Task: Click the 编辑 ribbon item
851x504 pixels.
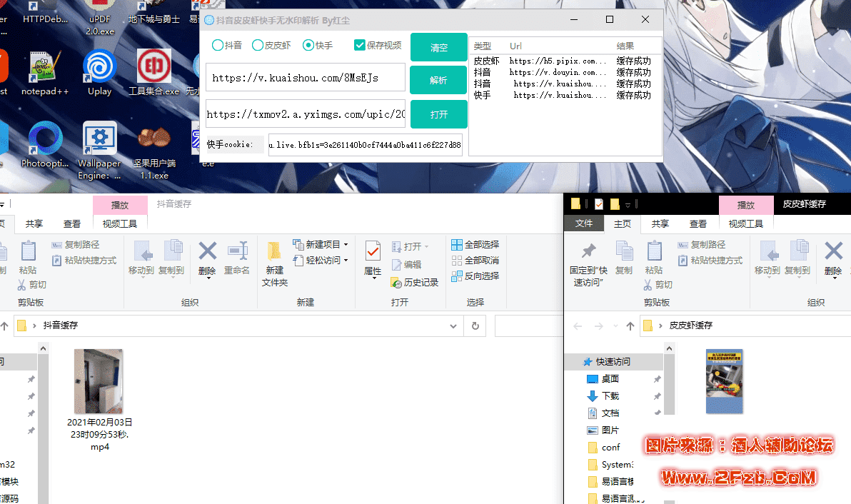Action: pyautogui.click(x=406, y=265)
